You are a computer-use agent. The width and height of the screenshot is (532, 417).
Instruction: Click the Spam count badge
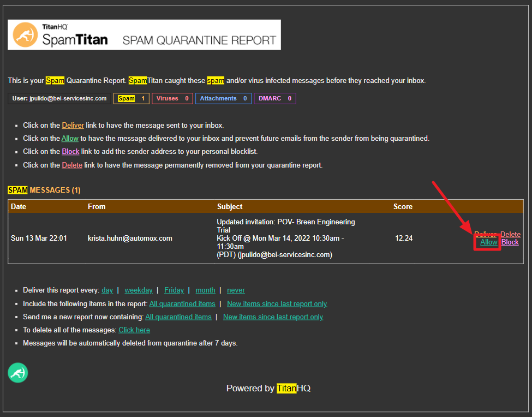click(x=131, y=98)
